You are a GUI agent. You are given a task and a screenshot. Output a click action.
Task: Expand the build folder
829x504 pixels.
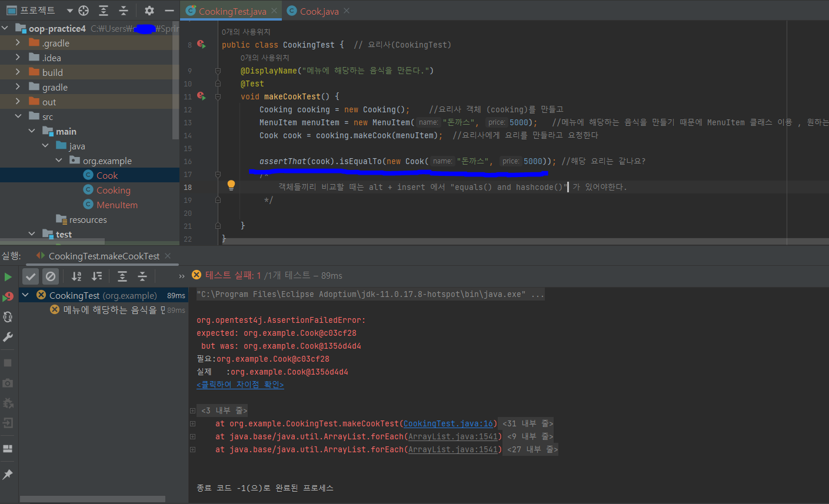18,72
